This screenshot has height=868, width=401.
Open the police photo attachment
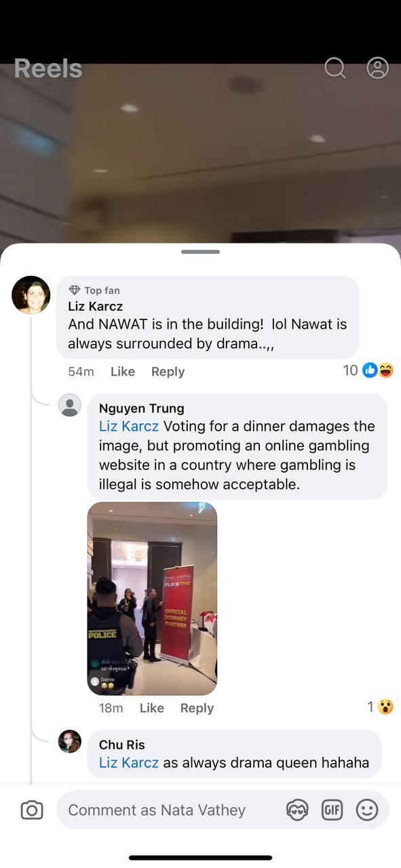(x=152, y=599)
